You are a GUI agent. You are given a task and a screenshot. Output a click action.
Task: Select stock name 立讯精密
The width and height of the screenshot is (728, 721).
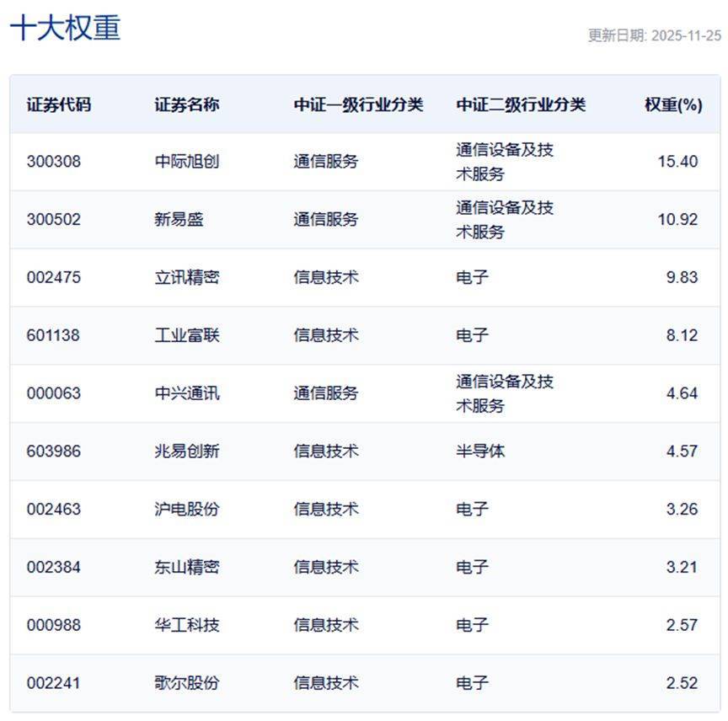pyautogui.click(x=187, y=277)
